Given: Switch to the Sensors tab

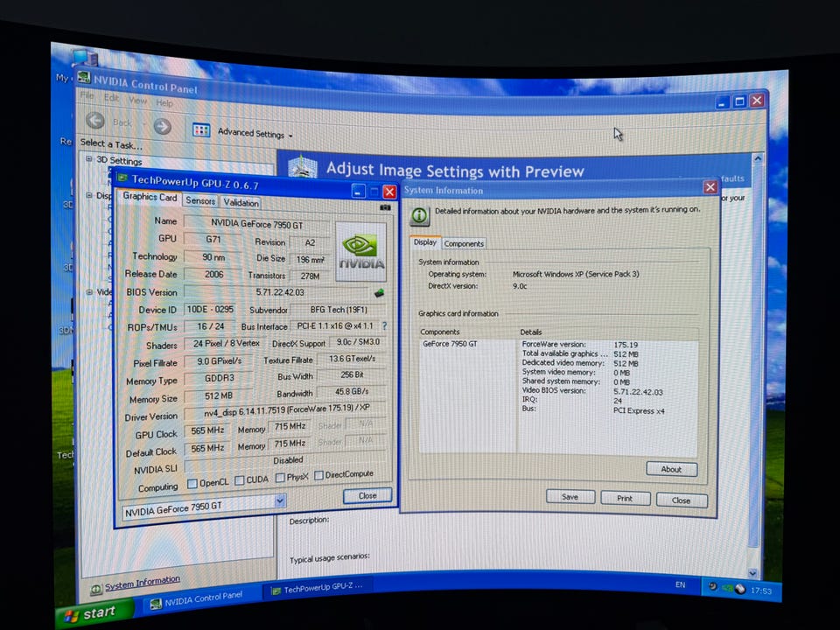Looking at the screenshot, I should pyautogui.click(x=200, y=201).
